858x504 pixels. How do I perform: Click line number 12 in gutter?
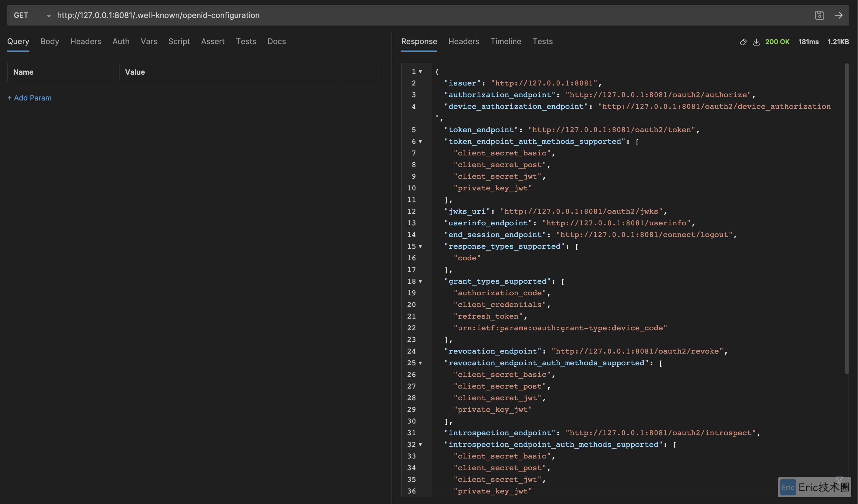click(411, 211)
